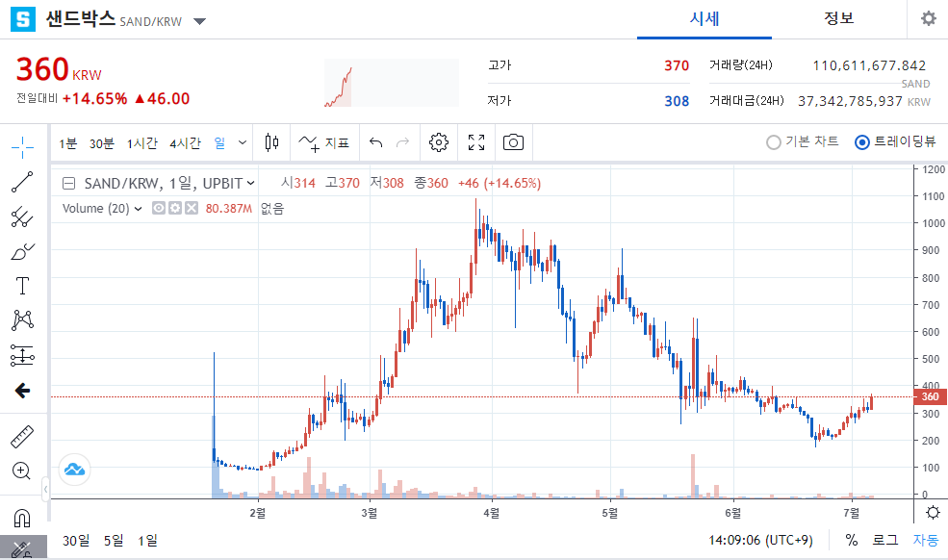The height and width of the screenshot is (560, 948).
Task: Click the black back arrow icon
Action: 22,391
